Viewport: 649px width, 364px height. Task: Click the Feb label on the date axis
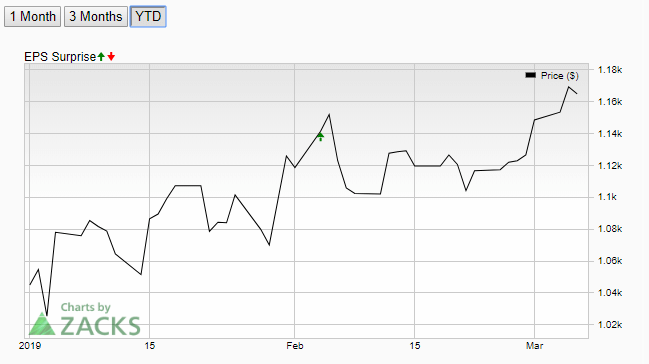[295, 346]
